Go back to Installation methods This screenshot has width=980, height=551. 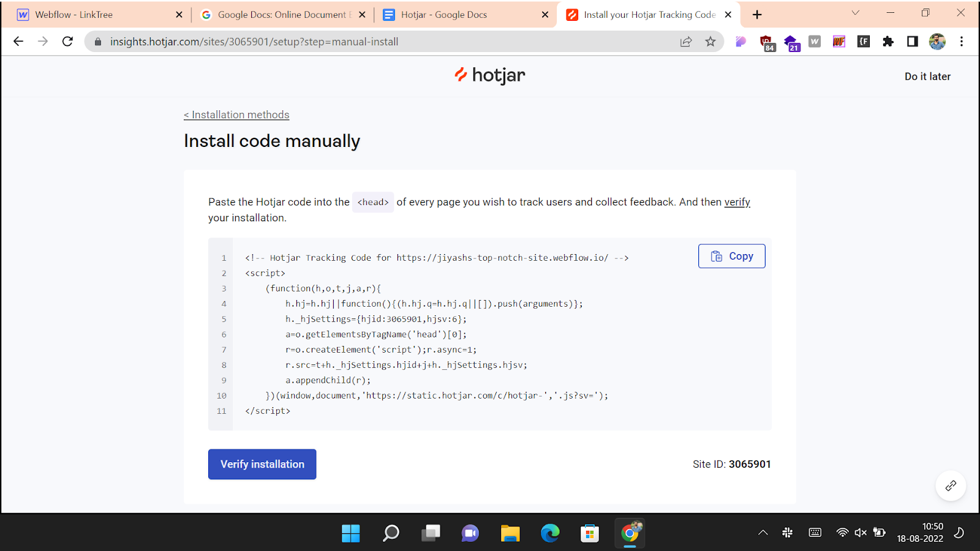236,115
